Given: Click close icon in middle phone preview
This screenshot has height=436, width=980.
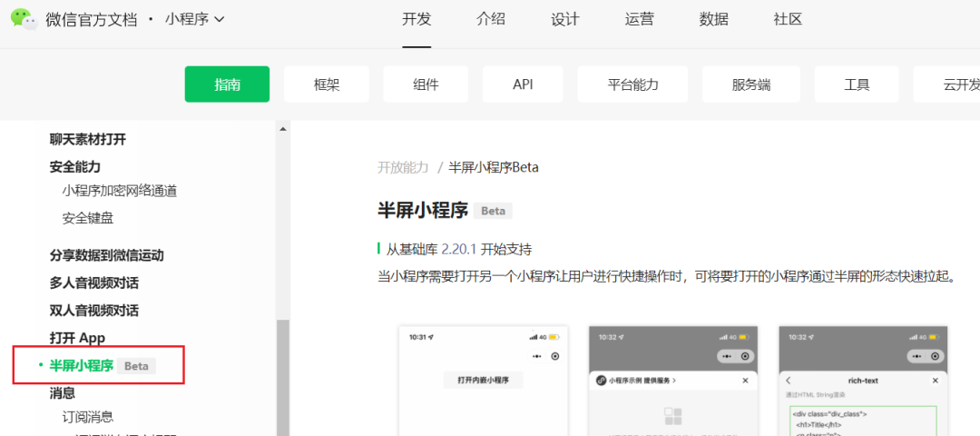Looking at the screenshot, I should pos(745,381).
